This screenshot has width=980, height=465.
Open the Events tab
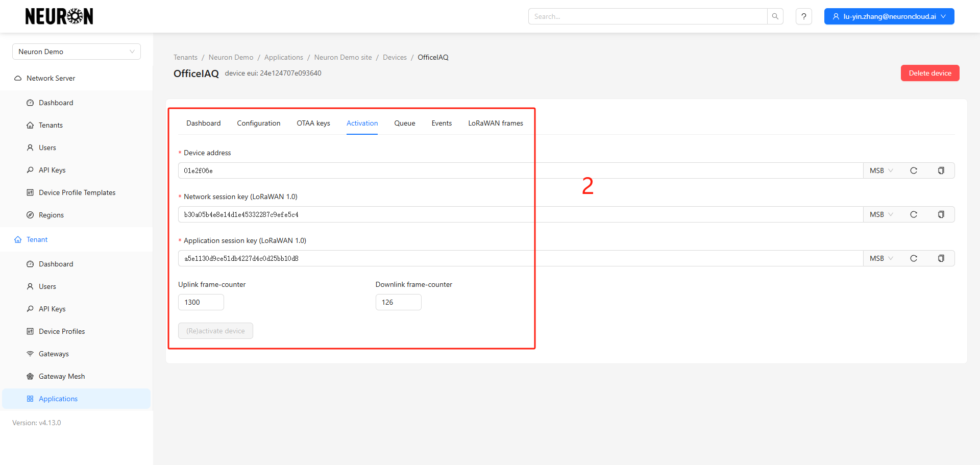(x=442, y=123)
